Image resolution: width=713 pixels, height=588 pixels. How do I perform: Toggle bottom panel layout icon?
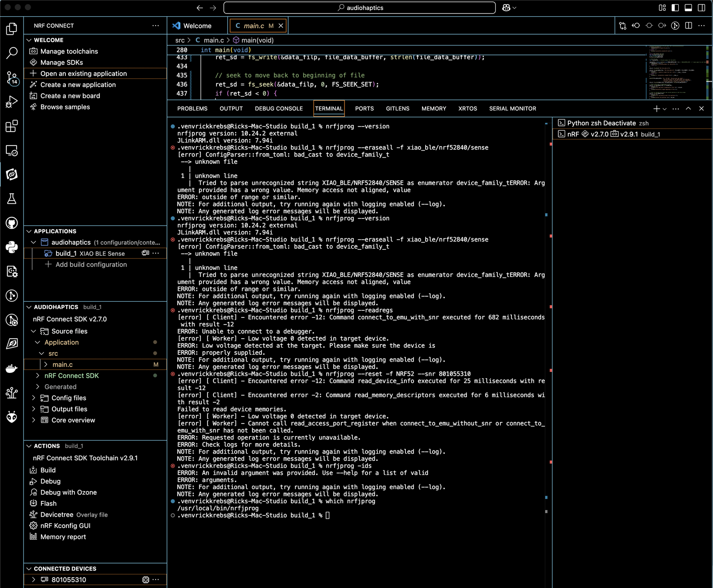[x=688, y=8]
